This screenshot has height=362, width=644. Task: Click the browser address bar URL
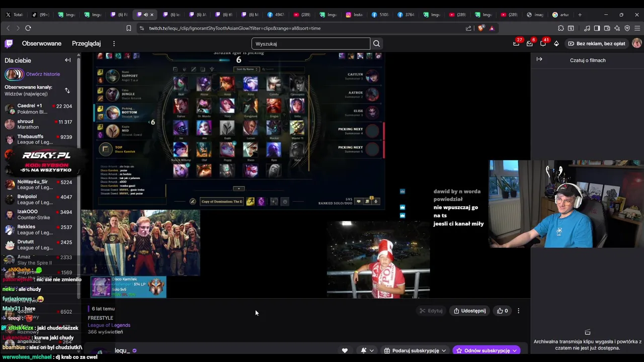tap(234, 28)
